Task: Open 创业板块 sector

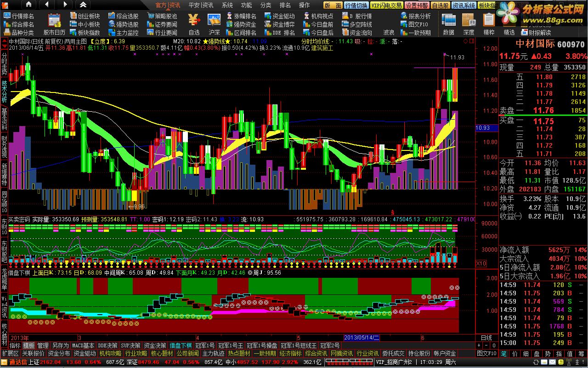Action: click(x=85, y=16)
